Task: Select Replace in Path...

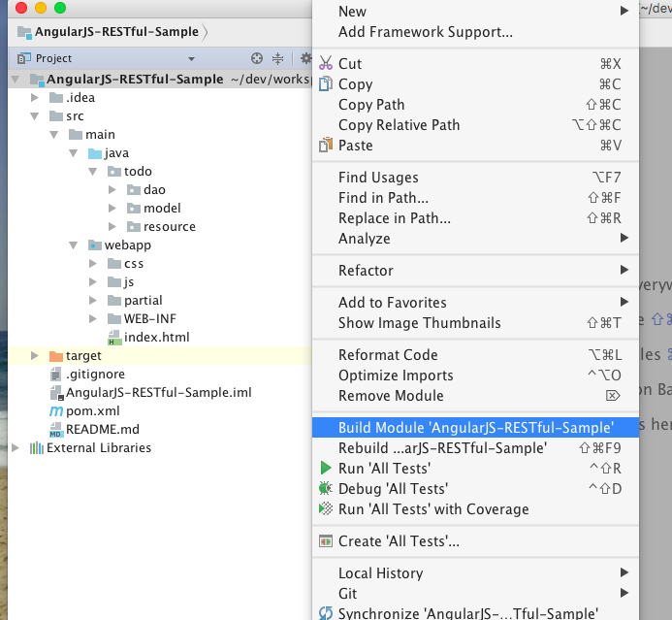Action: [x=475, y=217]
